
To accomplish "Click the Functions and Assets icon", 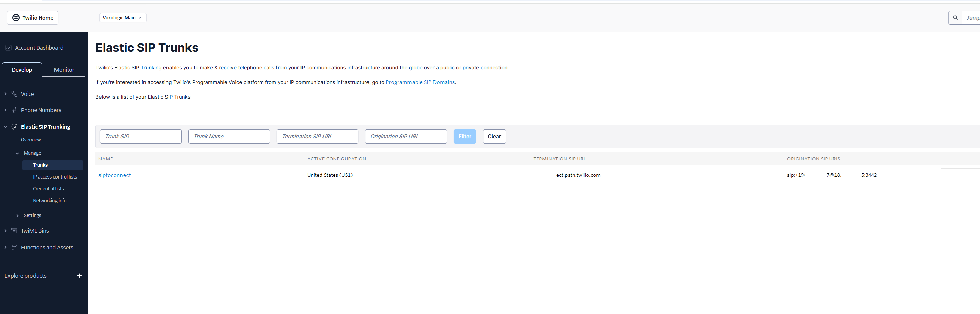I will tap(14, 247).
